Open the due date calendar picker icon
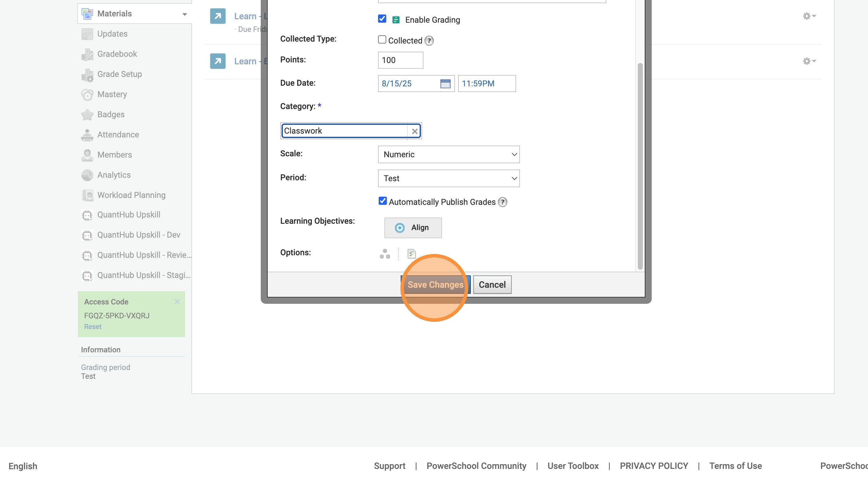 click(x=445, y=84)
